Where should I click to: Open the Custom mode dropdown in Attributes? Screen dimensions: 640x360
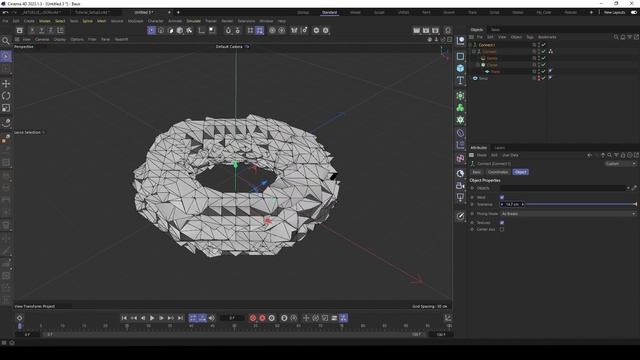point(620,164)
